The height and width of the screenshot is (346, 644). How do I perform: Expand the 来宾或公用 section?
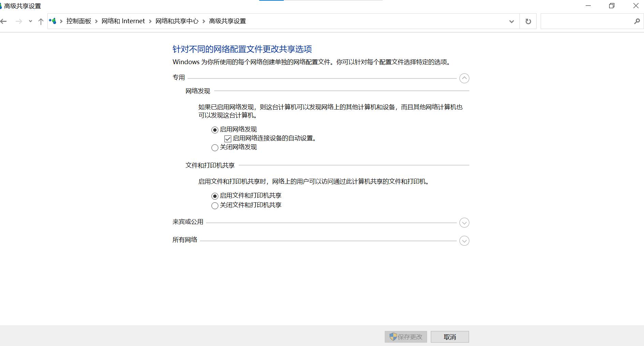pos(464,222)
